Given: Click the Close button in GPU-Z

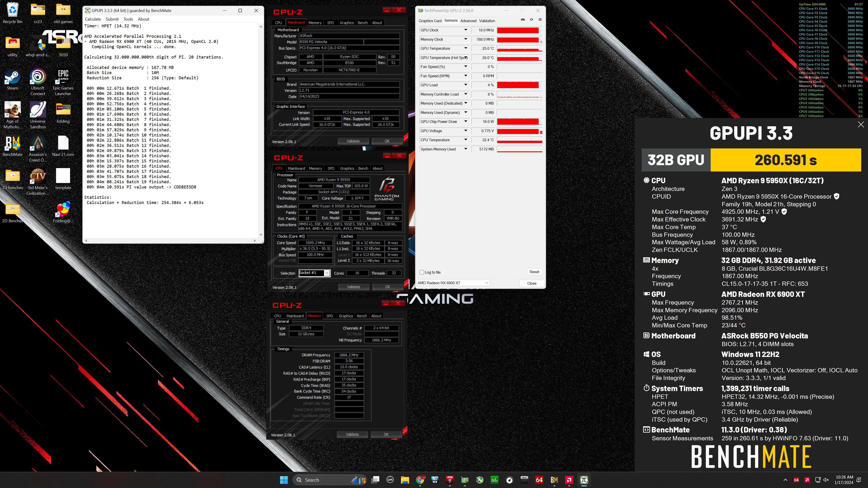Looking at the screenshot, I should 532,283.
